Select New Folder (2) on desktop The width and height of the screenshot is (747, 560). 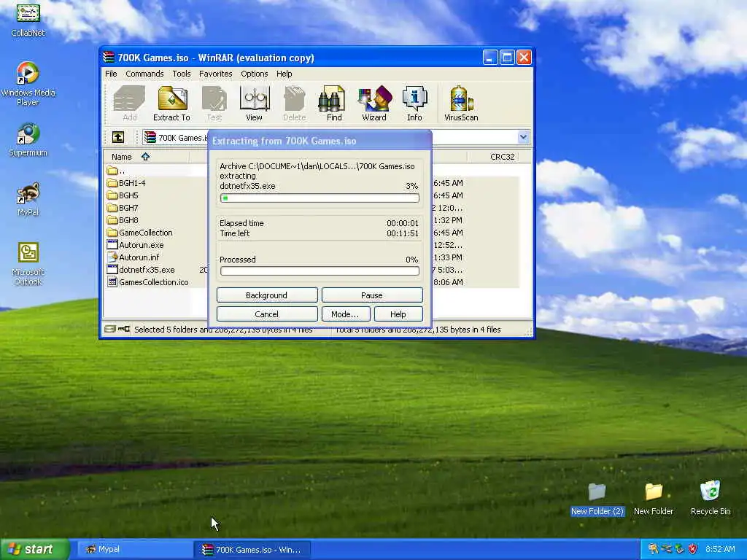tap(597, 499)
